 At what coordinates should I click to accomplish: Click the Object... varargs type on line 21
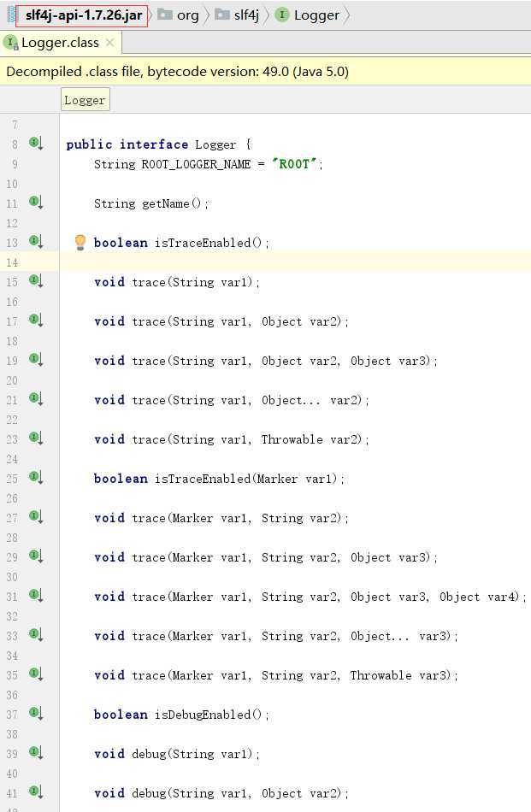click(x=291, y=400)
